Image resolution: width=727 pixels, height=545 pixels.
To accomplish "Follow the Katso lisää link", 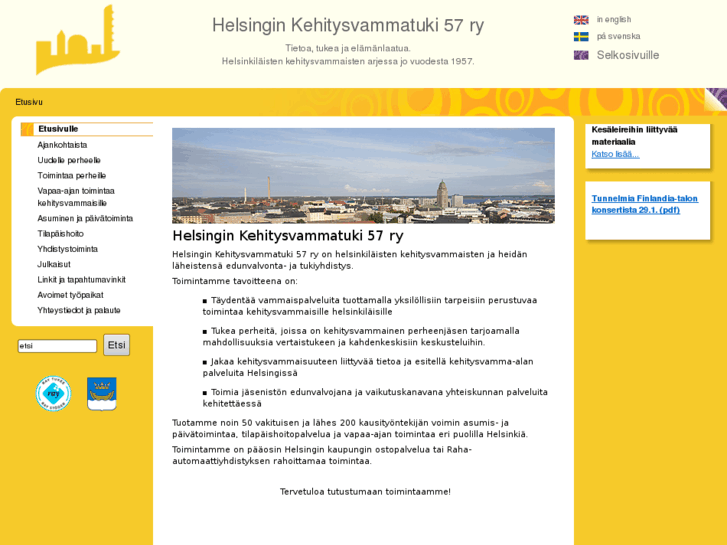I will pos(615,154).
